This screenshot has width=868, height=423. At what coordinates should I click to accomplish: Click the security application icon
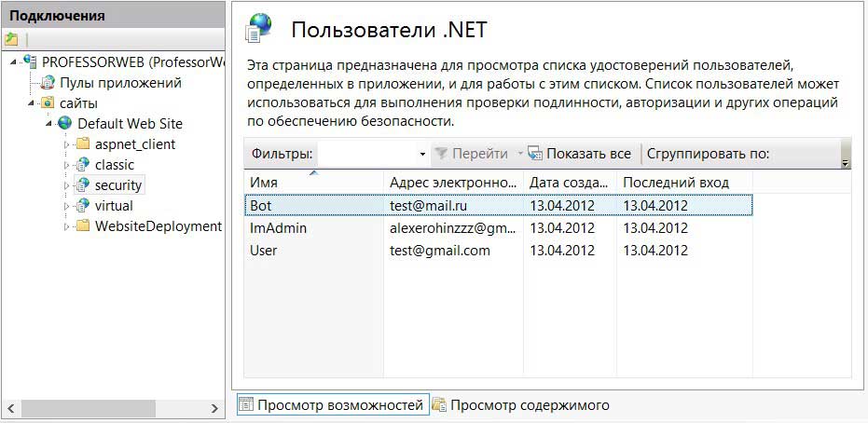click(82, 184)
